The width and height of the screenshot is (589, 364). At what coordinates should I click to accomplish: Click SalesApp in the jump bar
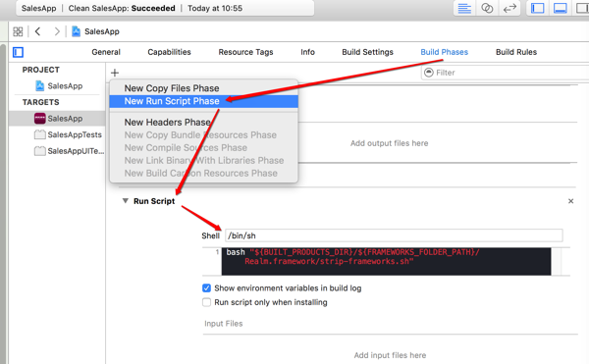(x=102, y=31)
